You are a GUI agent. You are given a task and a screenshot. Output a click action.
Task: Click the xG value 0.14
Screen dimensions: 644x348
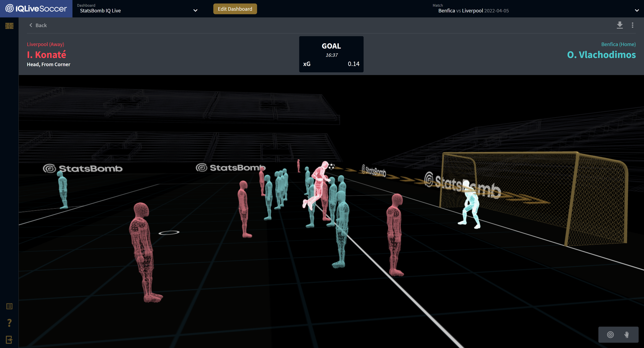click(x=354, y=64)
